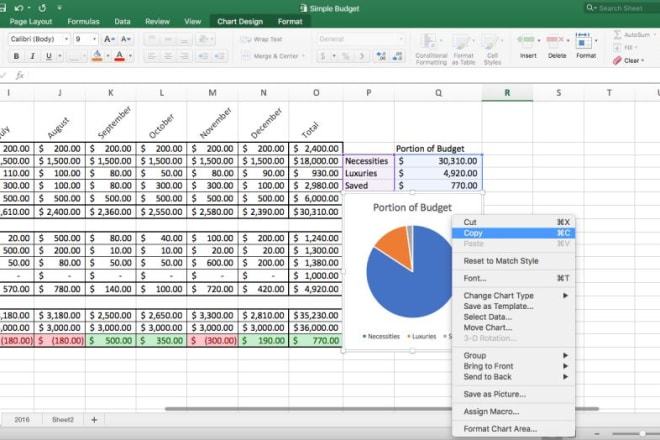Click the decrease indent icon
This screenshot has width=660, height=440.
[x=203, y=56]
